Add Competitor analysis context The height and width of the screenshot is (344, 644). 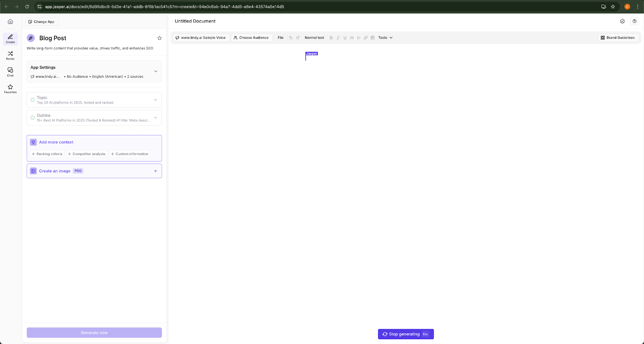87,154
